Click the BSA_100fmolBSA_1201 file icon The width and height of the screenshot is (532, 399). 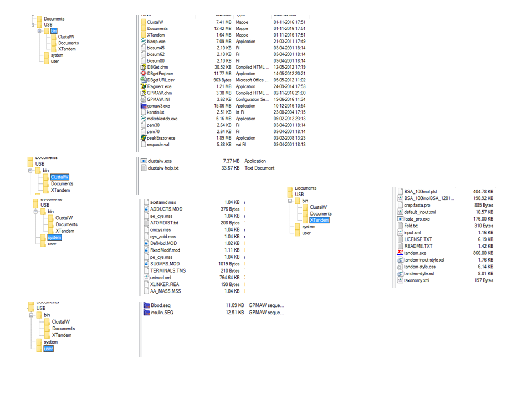(x=400, y=198)
